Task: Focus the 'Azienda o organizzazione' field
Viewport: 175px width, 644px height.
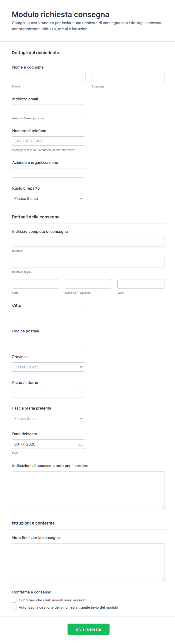Action: pyautogui.click(x=48, y=173)
